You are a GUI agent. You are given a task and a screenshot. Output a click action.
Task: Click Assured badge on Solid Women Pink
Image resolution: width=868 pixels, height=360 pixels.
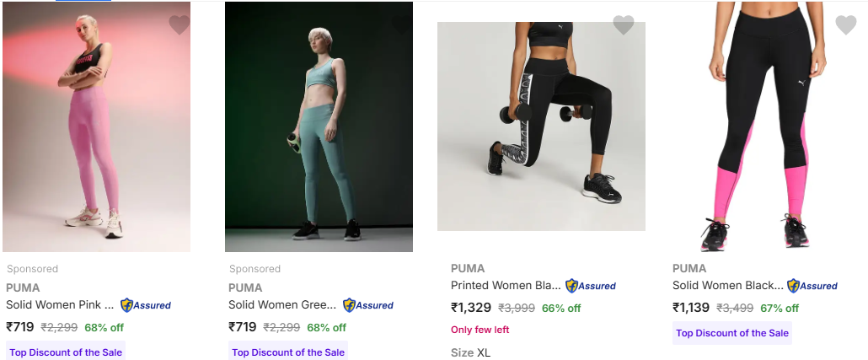146,305
